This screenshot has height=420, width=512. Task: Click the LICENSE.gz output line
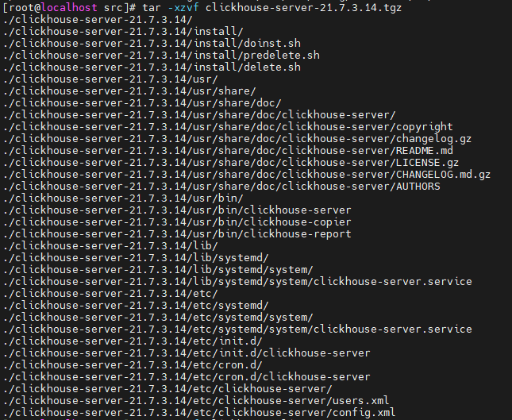(x=230, y=162)
